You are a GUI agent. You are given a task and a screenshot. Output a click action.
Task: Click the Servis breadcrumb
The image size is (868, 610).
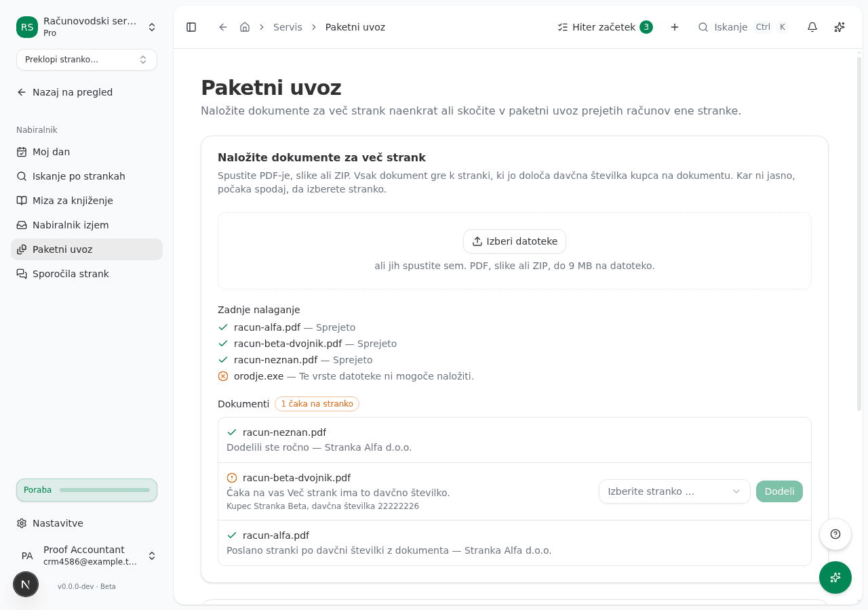tap(288, 27)
